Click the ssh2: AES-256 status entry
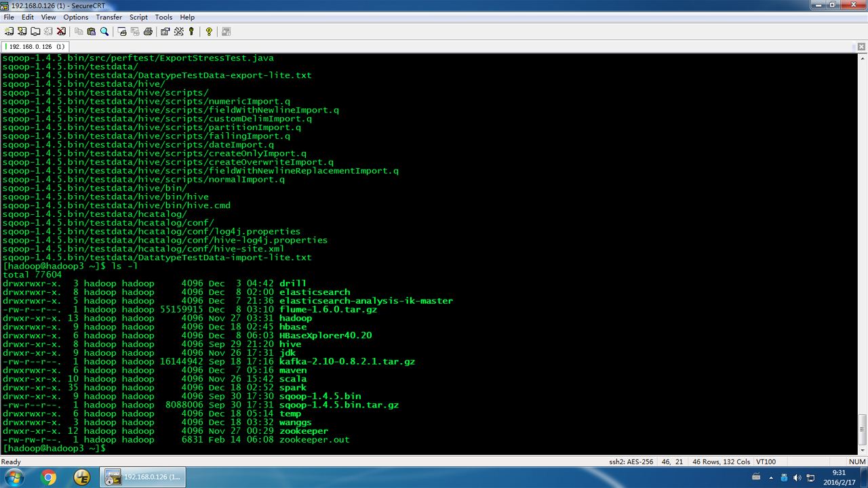Screen dimensions: 868x488 click(631, 462)
